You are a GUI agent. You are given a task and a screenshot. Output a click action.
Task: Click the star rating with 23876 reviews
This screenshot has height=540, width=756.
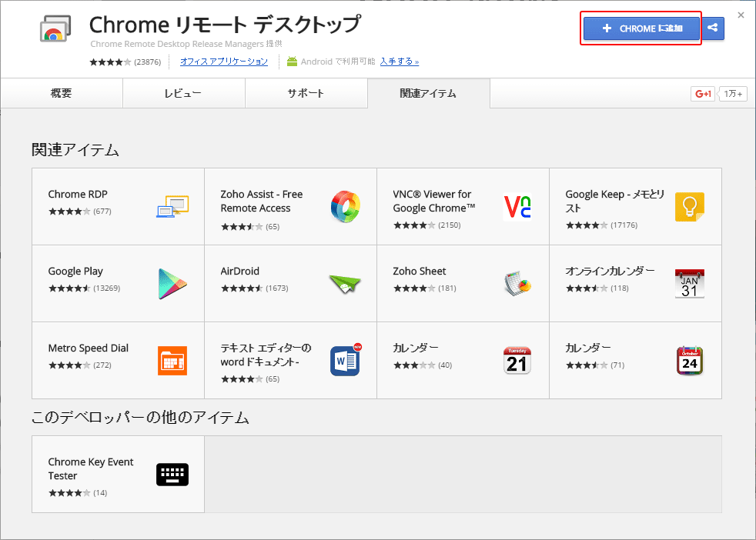click(125, 62)
